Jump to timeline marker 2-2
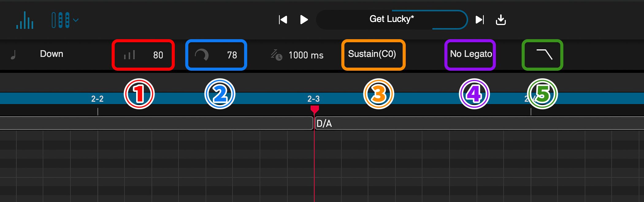Viewport: 644px width, 202px height. pos(97,99)
